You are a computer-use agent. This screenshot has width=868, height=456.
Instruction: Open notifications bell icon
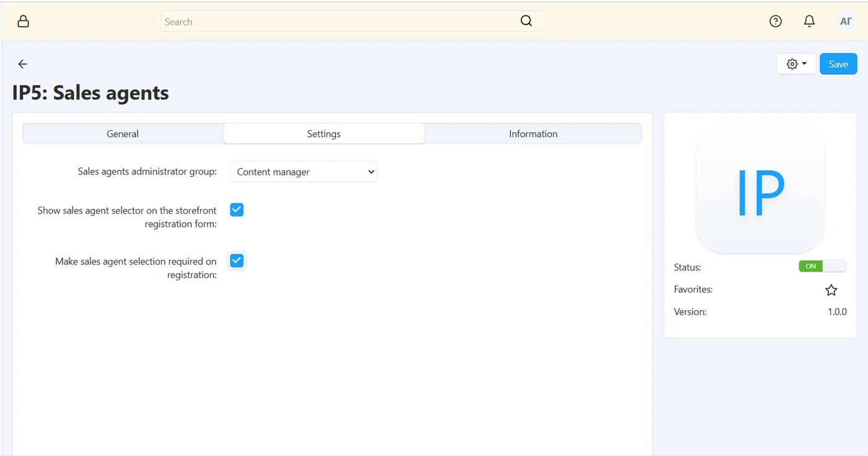click(x=809, y=21)
